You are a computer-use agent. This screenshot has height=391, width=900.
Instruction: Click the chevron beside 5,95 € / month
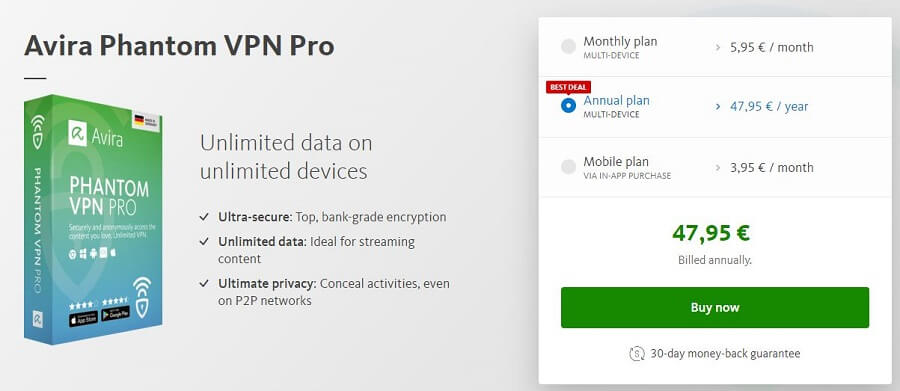pyautogui.click(x=718, y=48)
